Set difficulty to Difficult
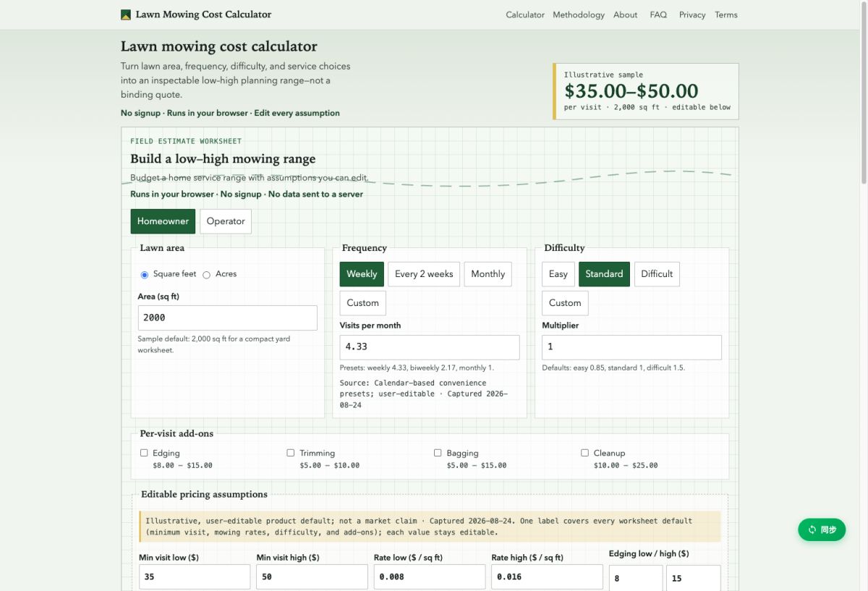 657,274
